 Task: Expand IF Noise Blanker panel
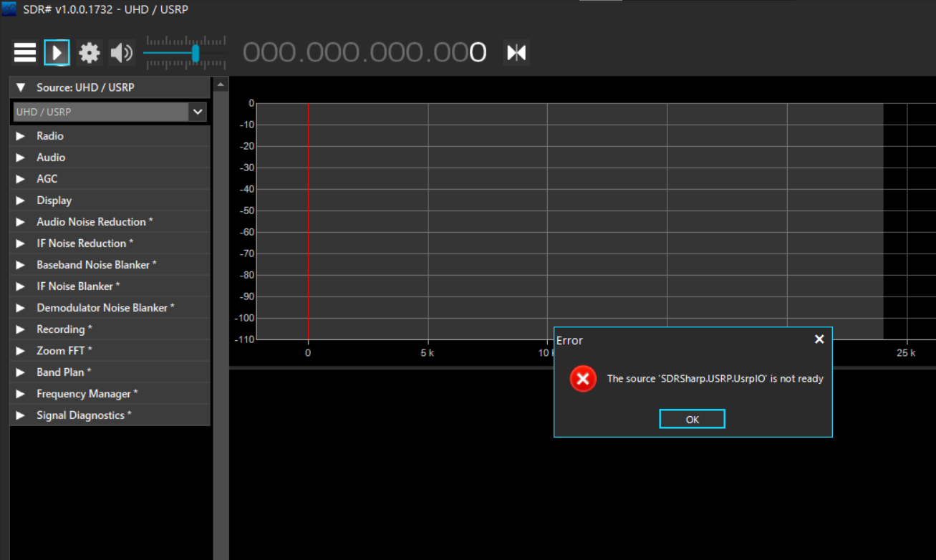110,286
